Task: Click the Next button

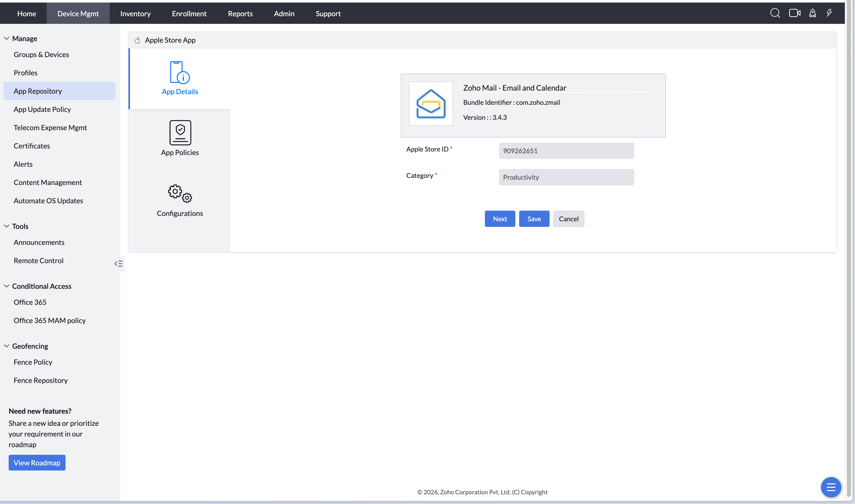Action: pyautogui.click(x=500, y=219)
